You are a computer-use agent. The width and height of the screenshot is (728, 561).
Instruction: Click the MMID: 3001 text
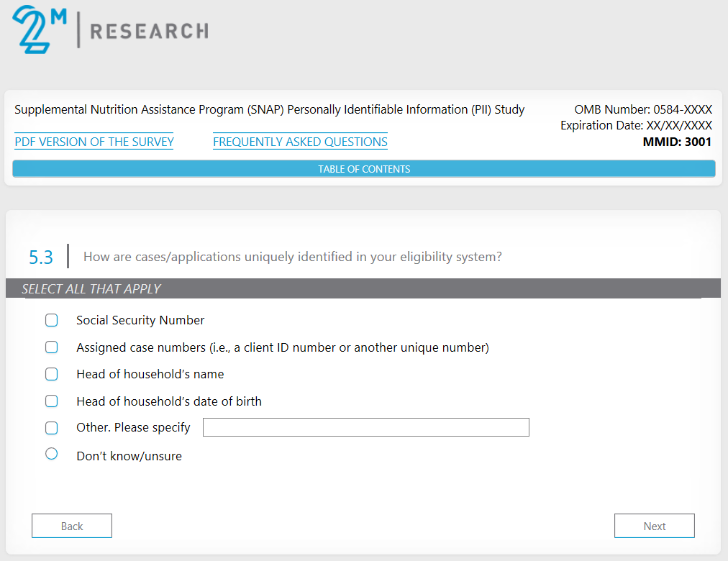(x=676, y=142)
